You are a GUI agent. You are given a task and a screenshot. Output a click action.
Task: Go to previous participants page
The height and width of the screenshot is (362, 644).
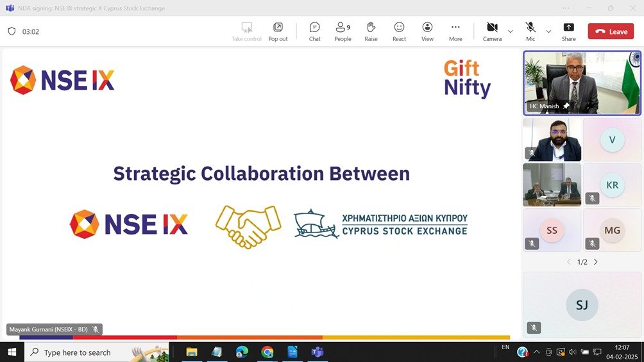(569, 262)
